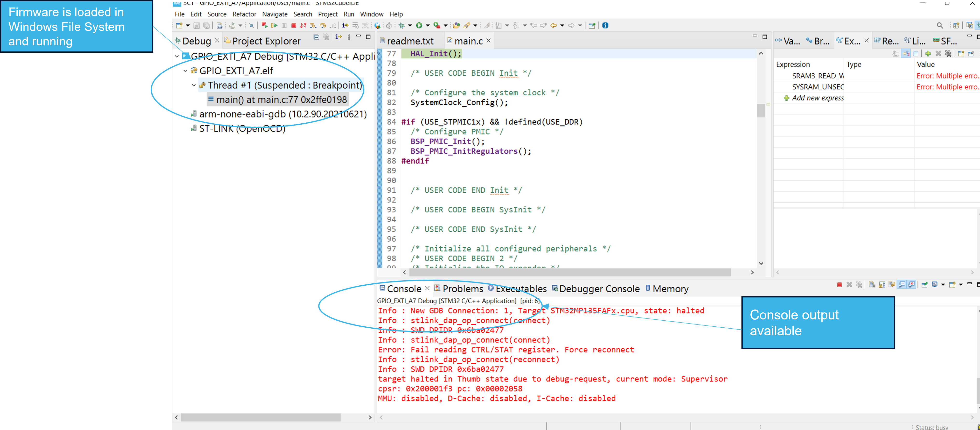Open the New wizard dropdown arrow
The image size is (980, 430).
[x=188, y=26]
